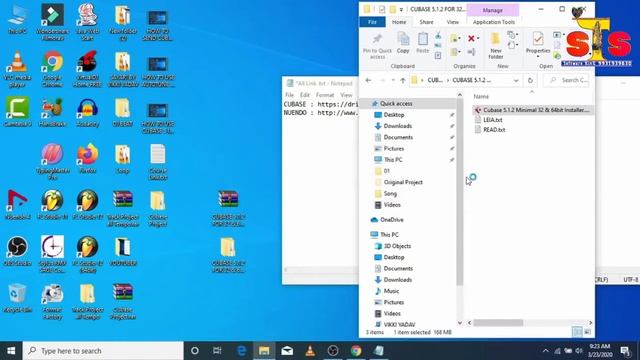
Task: Click the horizontal scrollbar in file list
Action: tap(498, 323)
